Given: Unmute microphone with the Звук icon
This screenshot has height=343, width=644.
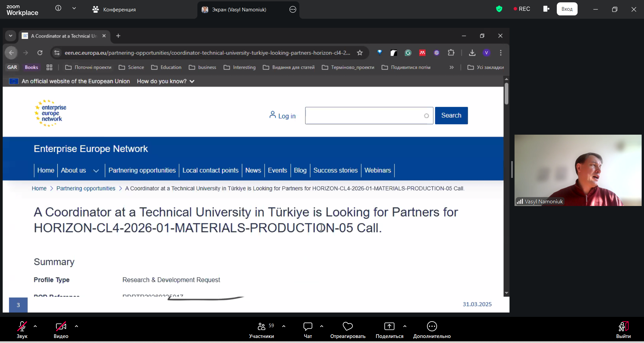Looking at the screenshot, I should tap(22, 326).
